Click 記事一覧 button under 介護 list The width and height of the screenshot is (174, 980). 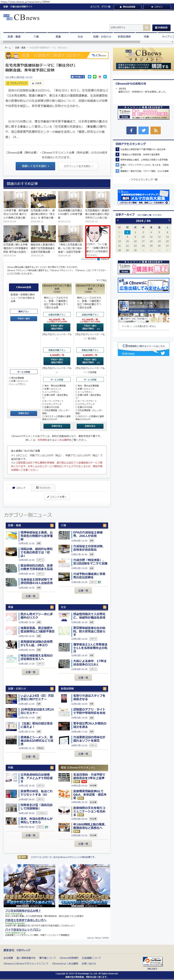[83, 591]
